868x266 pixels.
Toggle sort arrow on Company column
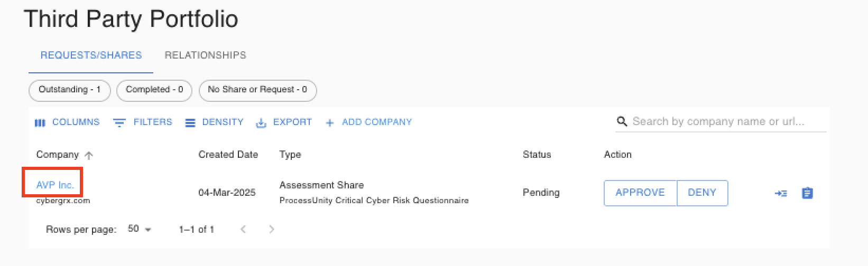click(x=89, y=155)
